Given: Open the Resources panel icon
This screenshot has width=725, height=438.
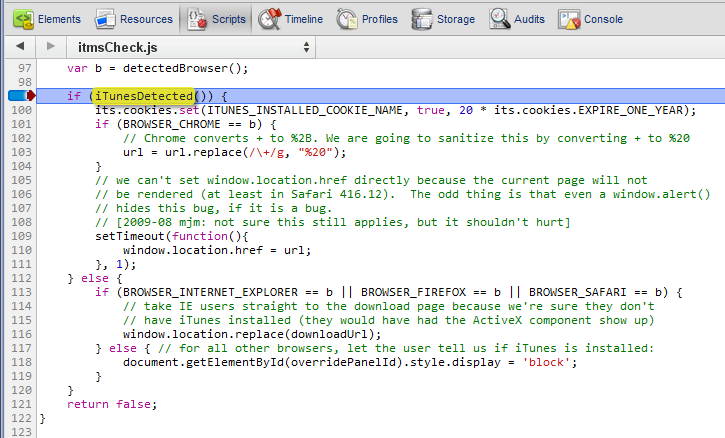Looking at the screenshot, I should coord(105,19).
